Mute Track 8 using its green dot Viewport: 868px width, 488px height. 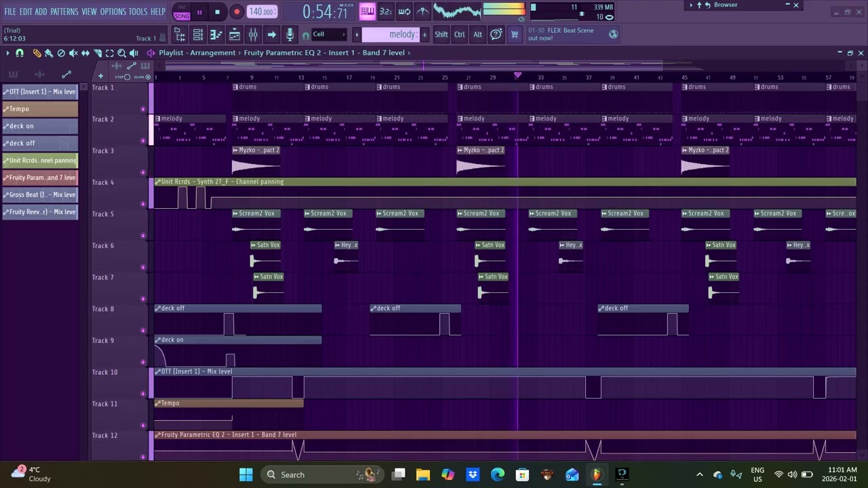(142, 331)
